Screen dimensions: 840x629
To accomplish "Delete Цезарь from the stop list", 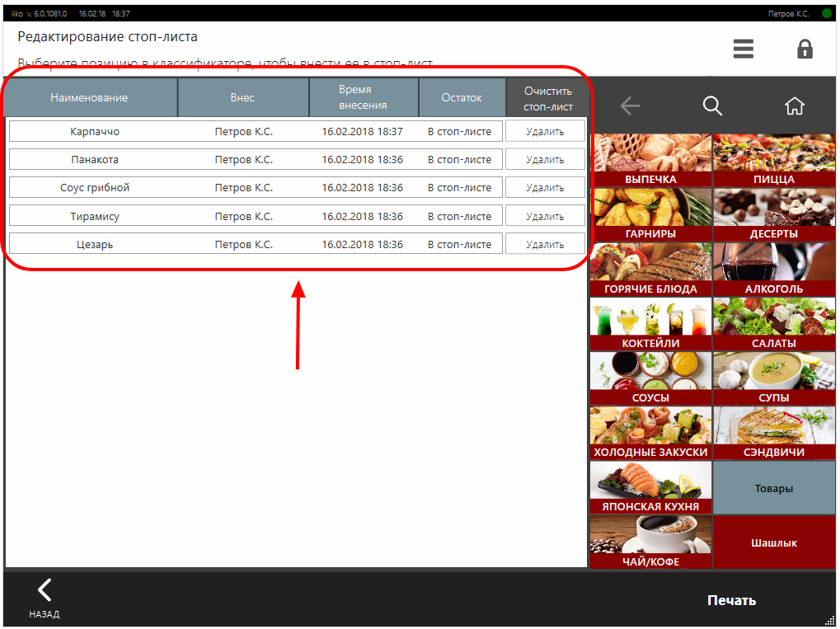I will pyautogui.click(x=545, y=244).
